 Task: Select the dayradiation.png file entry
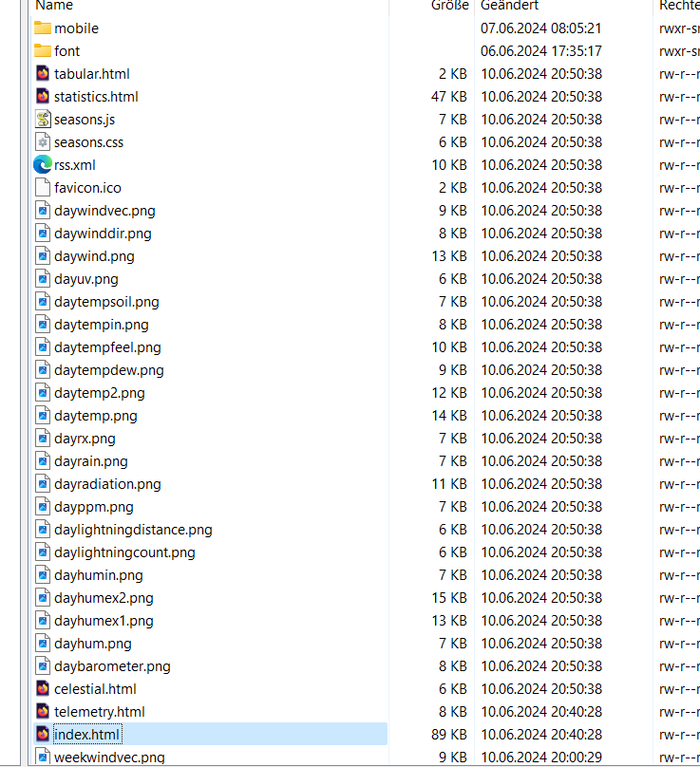click(107, 484)
